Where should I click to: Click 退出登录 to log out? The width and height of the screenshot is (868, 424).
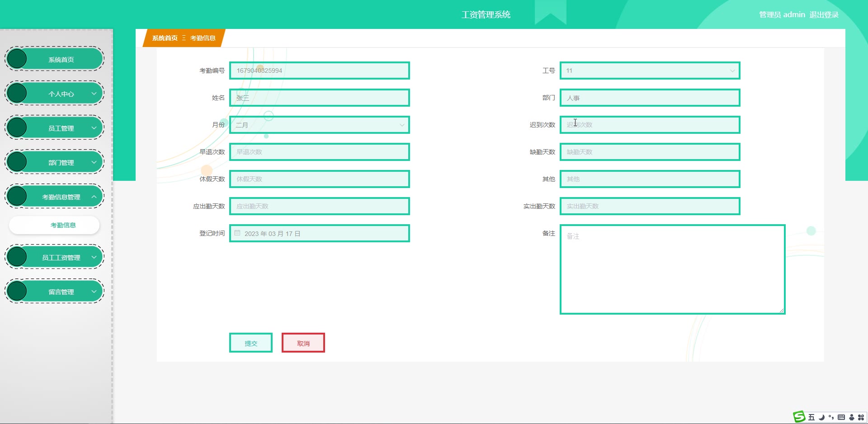tap(824, 14)
